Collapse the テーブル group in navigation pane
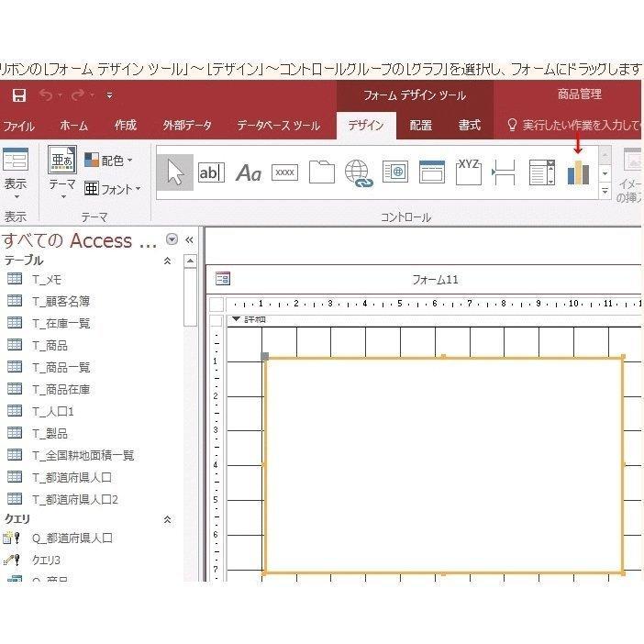Image resolution: width=644 pixels, height=644 pixels. point(167,261)
